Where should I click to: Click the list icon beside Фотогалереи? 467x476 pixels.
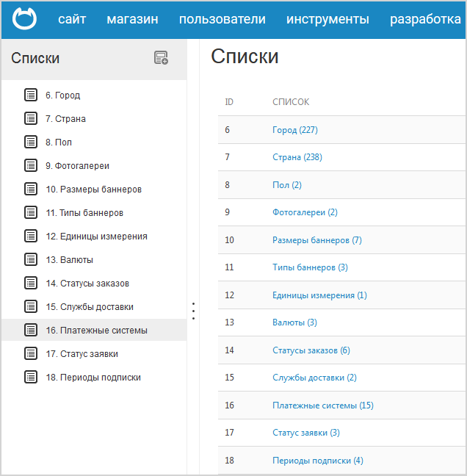31,165
